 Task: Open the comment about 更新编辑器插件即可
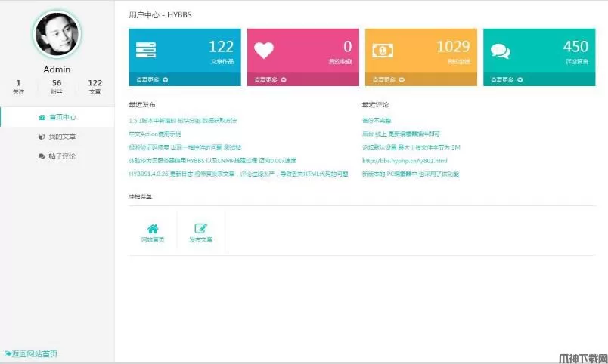click(401, 134)
